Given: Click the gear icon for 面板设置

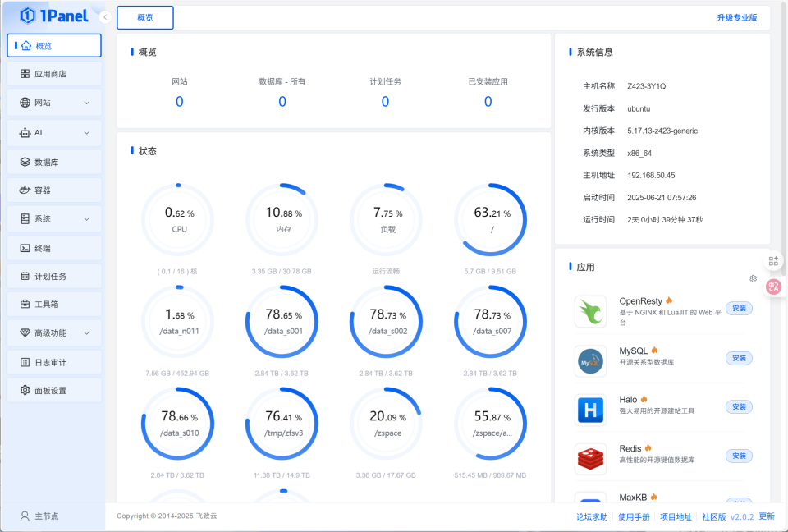Looking at the screenshot, I should point(25,390).
